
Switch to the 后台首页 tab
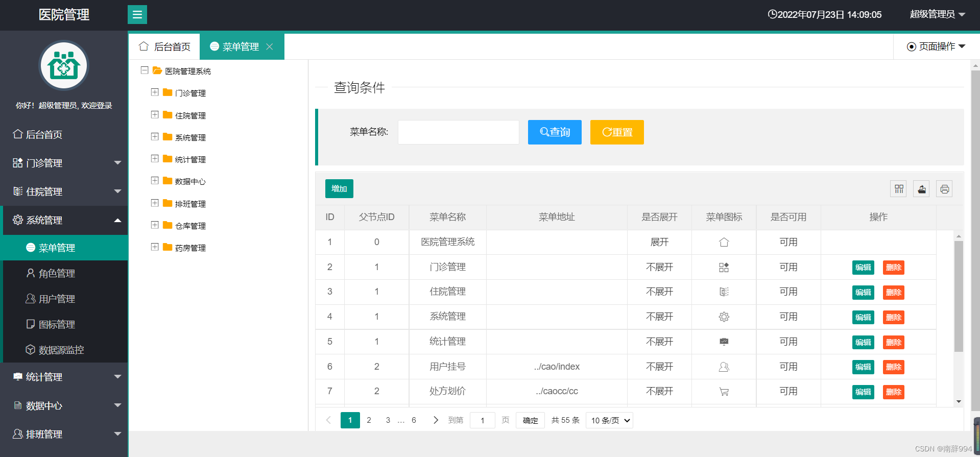tap(164, 46)
